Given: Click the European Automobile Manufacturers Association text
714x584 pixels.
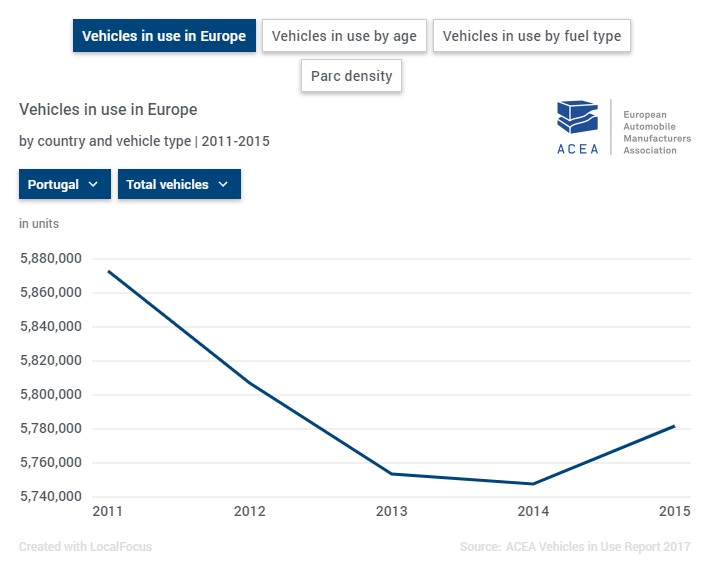Looking at the screenshot, I should pos(657,133).
